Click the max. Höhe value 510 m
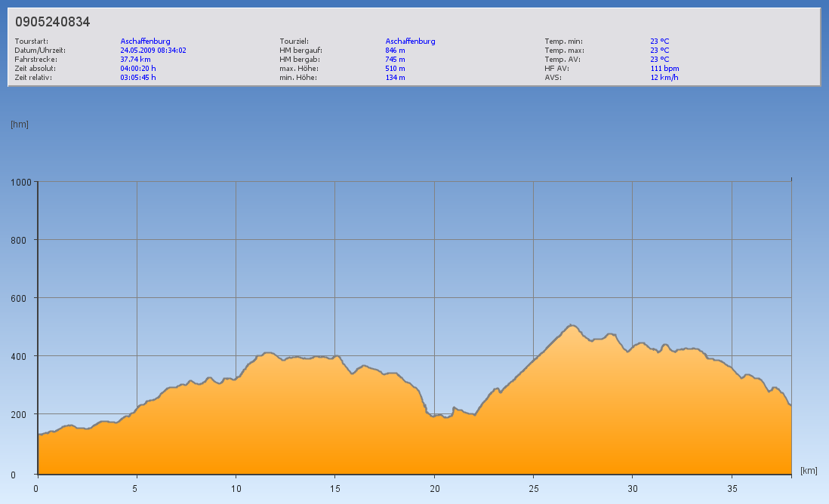The image size is (829, 504). pyautogui.click(x=395, y=68)
